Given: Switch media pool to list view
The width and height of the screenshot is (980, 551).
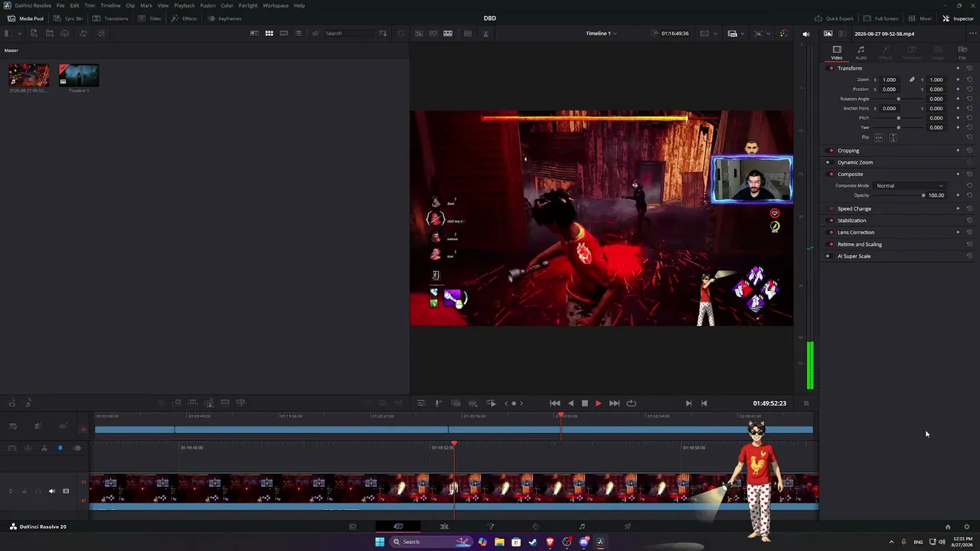Looking at the screenshot, I should click(299, 34).
